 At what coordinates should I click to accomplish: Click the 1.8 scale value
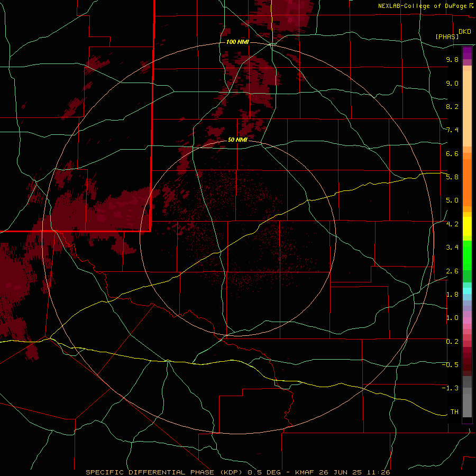tap(452, 295)
